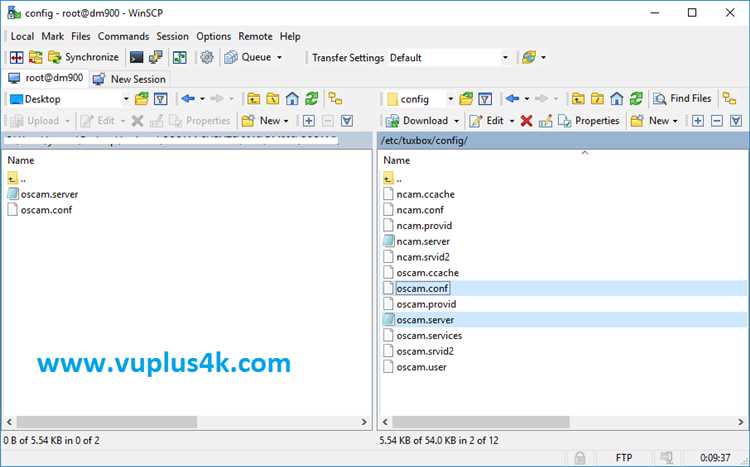
Task: Click the Synchronize toolbar button
Action: click(84, 57)
